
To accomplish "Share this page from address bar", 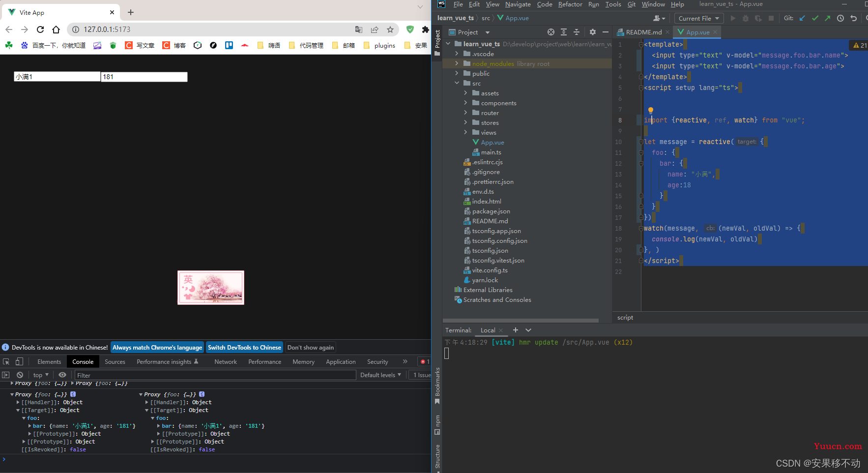I will (x=375, y=30).
